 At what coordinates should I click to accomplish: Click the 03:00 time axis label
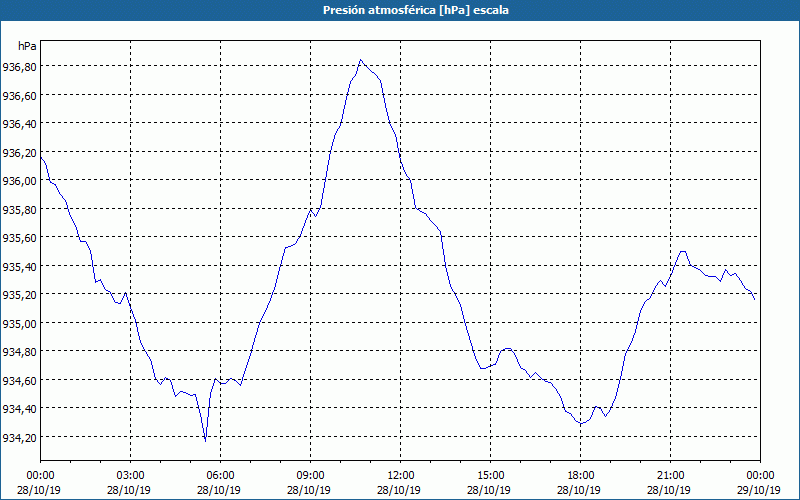coord(131,476)
